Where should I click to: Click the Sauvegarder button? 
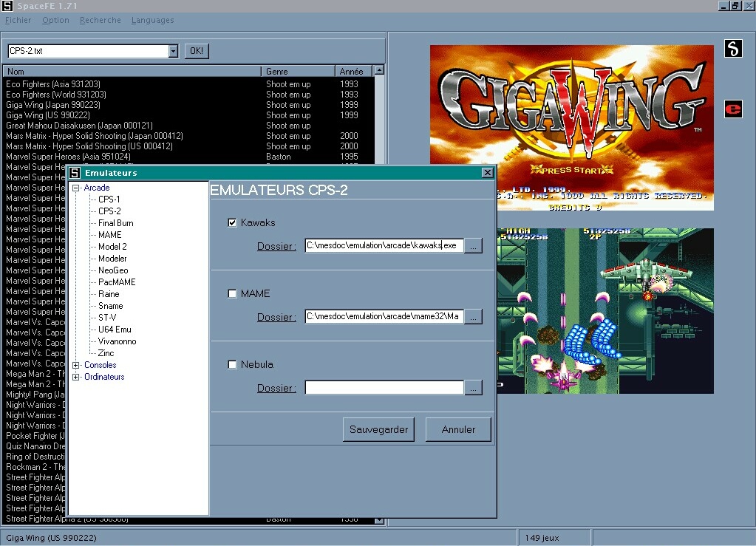tap(378, 429)
